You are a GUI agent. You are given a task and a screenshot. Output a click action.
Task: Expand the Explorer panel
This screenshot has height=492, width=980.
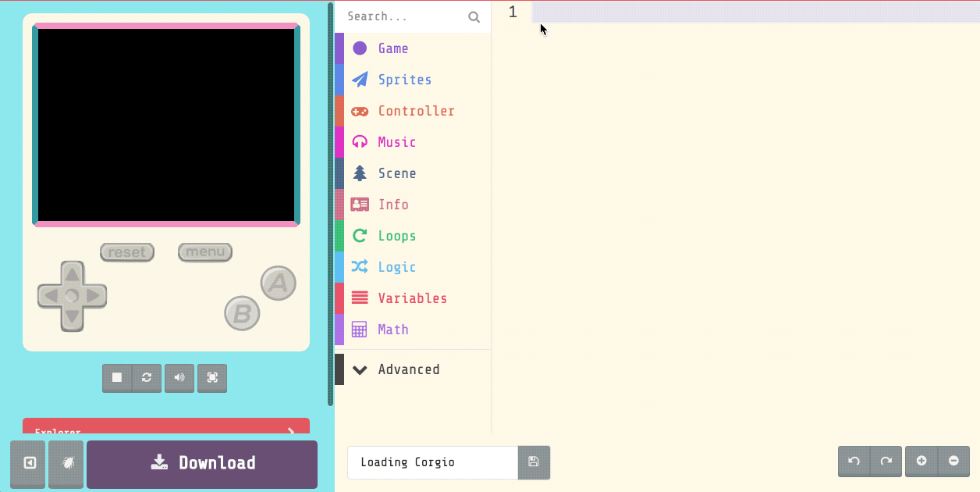(166, 427)
